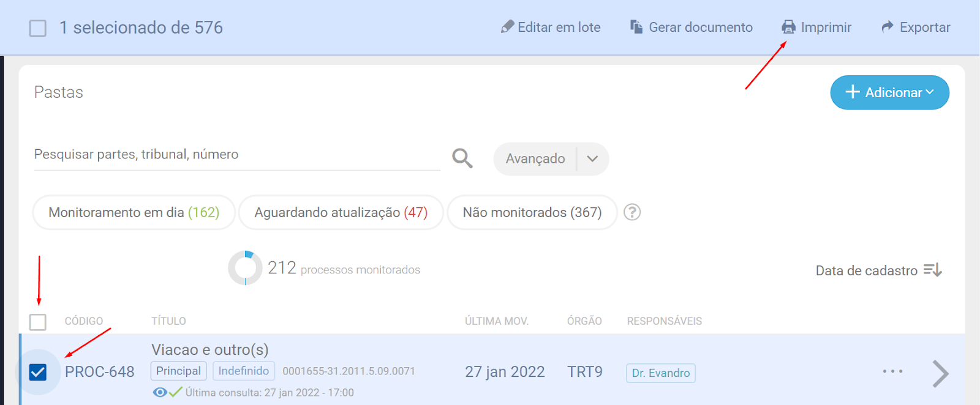Image resolution: width=980 pixels, height=405 pixels.
Task: Click the Gerar documento file icon
Action: (x=636, y=27)
